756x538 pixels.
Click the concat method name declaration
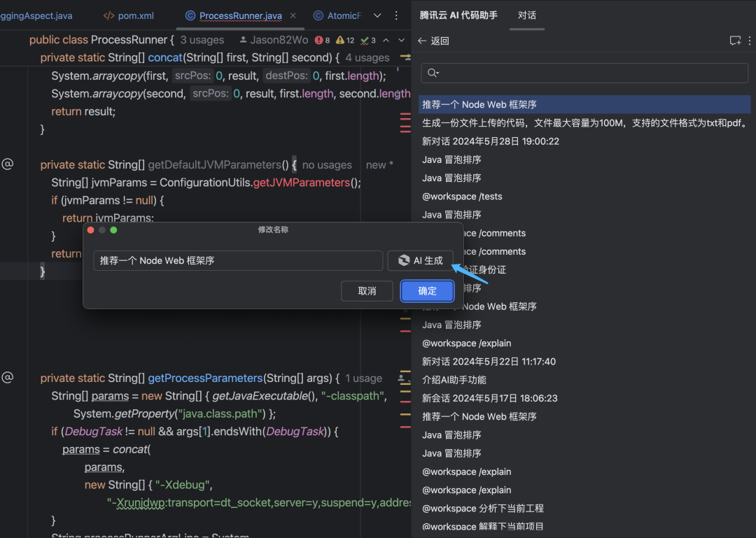[x=165, y=58]
